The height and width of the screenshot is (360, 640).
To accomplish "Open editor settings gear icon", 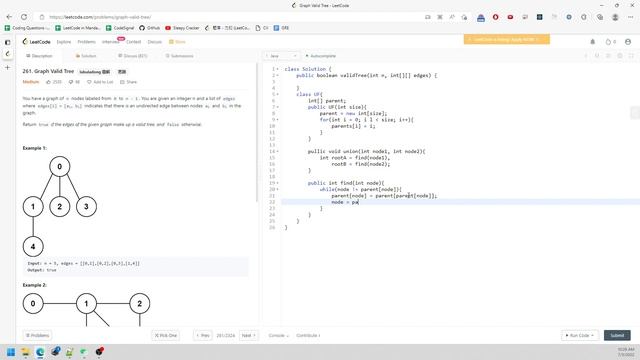I will pyautogui.click(x=620, y=56).
